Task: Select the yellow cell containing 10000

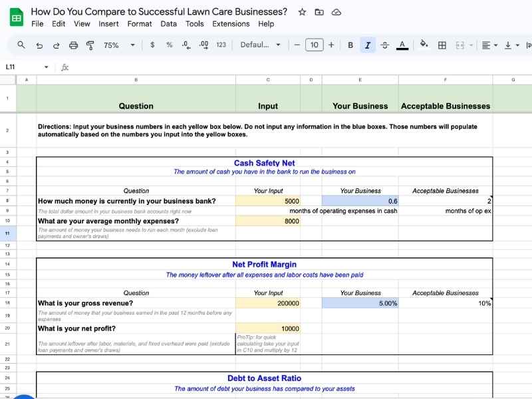Action: click(x=268, y=329)
